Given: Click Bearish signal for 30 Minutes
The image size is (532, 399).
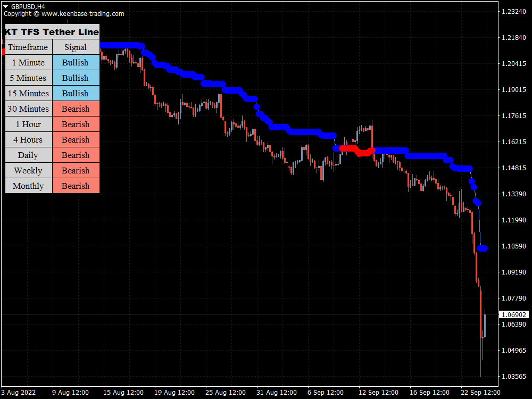Looking at the screenshot, I should (76, 109).
